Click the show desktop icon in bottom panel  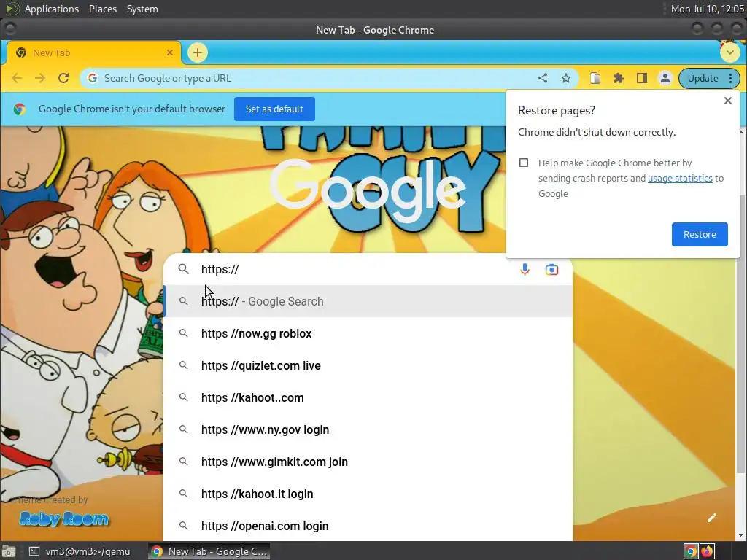click(8, 551)
